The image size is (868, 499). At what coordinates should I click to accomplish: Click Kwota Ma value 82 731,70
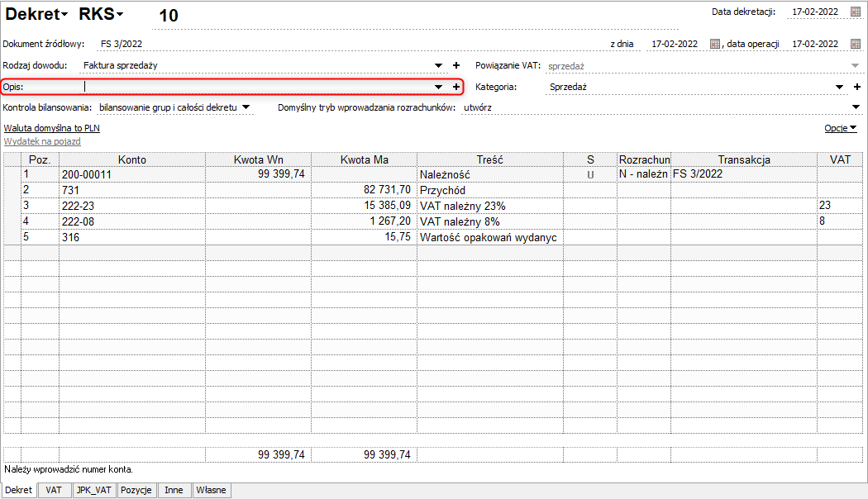365,190
